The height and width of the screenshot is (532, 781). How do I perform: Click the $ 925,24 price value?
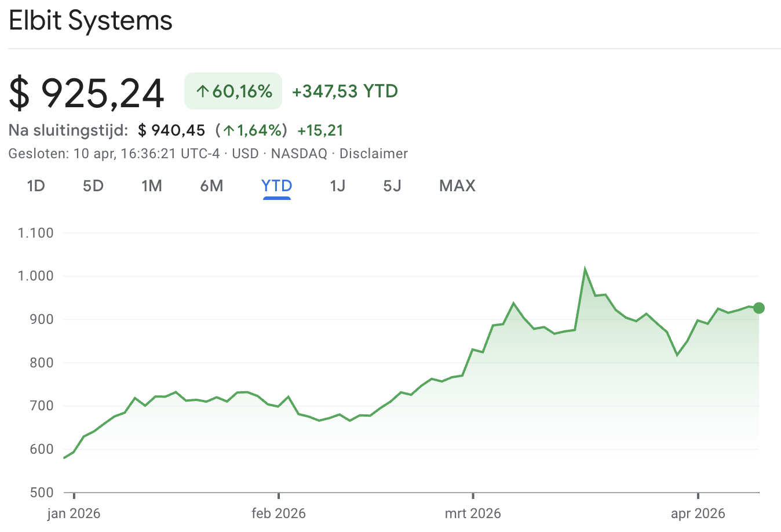tap(87, 93)
